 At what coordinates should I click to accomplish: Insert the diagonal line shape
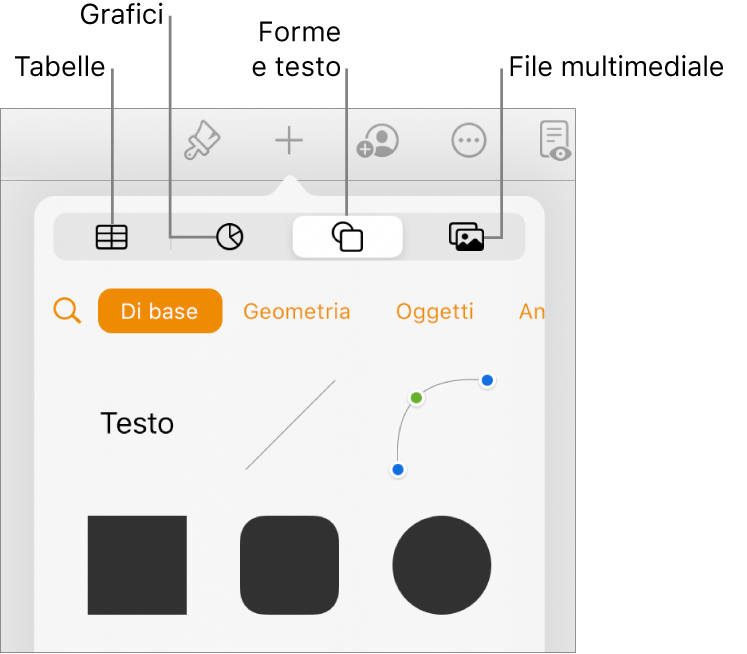(x=290, y=424)
